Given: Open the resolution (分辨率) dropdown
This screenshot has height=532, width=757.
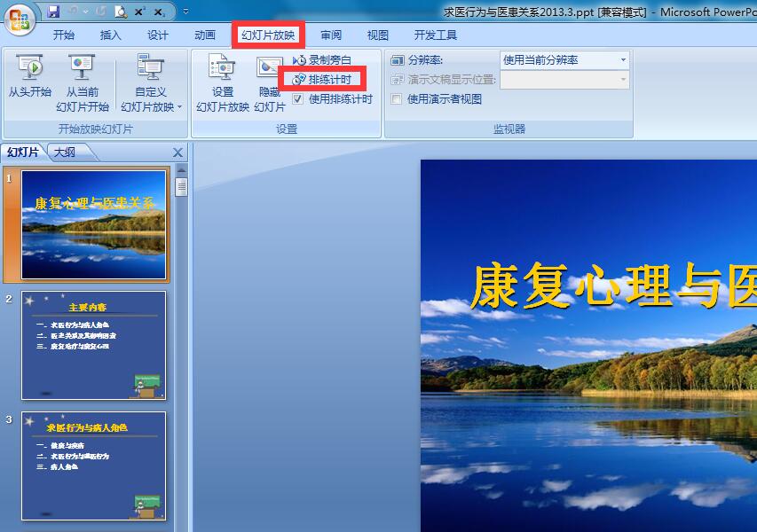Looking at the screenshot, I should coord(564,60).
